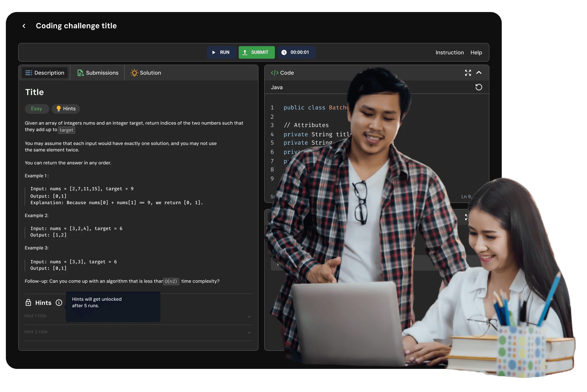Click the timer showing 00:00:01
Image resolution: width=587 pixels, height=392 pixels.
point(296,52)
